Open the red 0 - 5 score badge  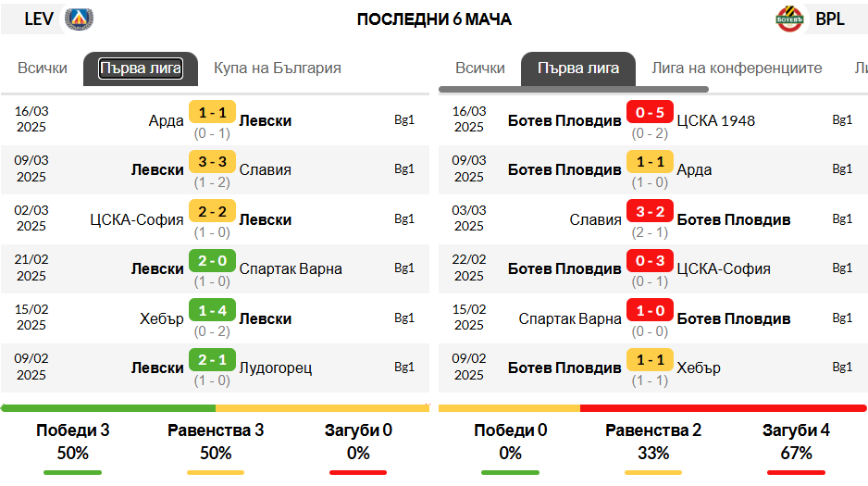[650, 112]
